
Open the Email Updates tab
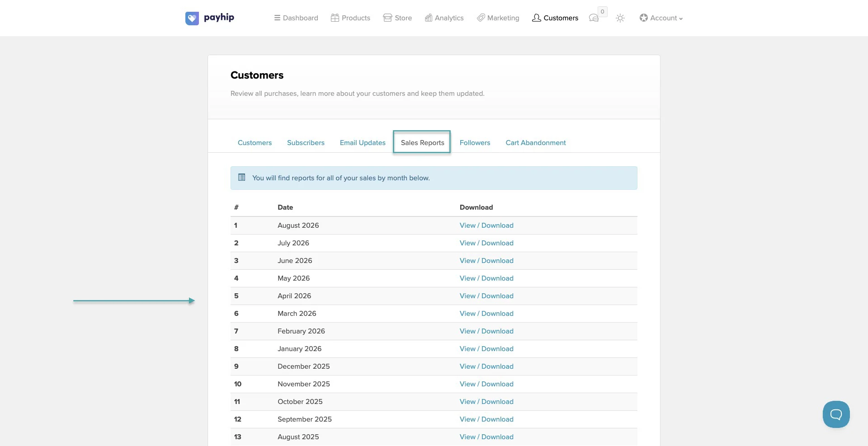tap(363, 143)
